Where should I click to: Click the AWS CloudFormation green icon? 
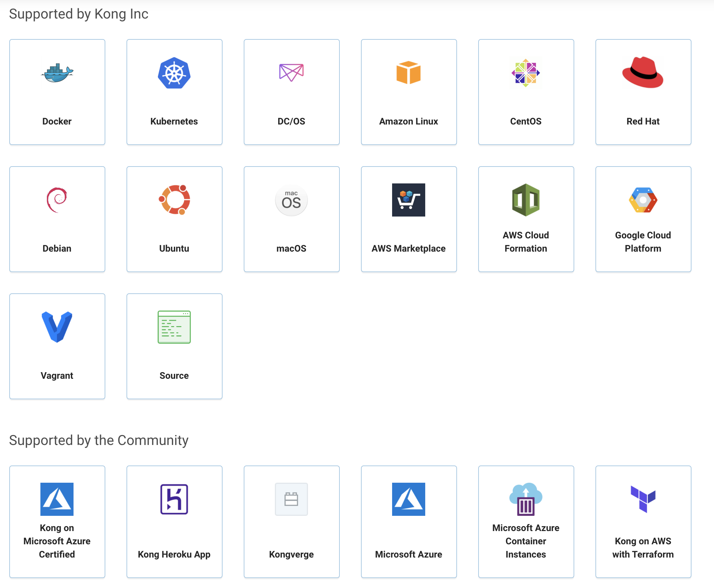pos(526,200)
